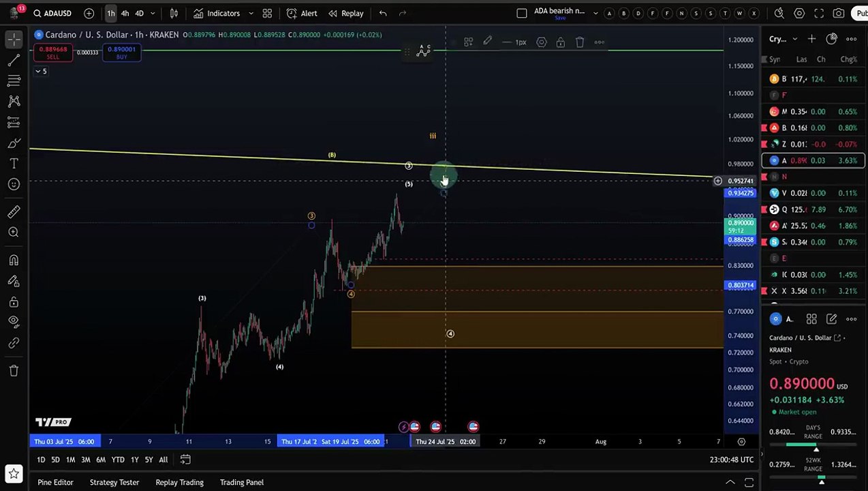The height and width of the screenshot is (491, 868).
Task: Select the trend line drawing tool
Action: (14, 61)
